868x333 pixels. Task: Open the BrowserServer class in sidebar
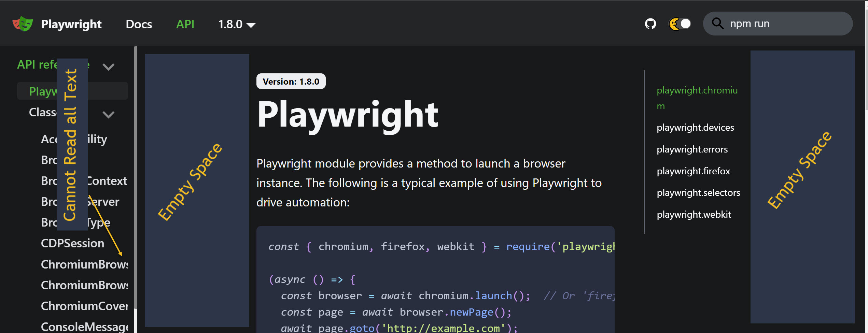80,202
